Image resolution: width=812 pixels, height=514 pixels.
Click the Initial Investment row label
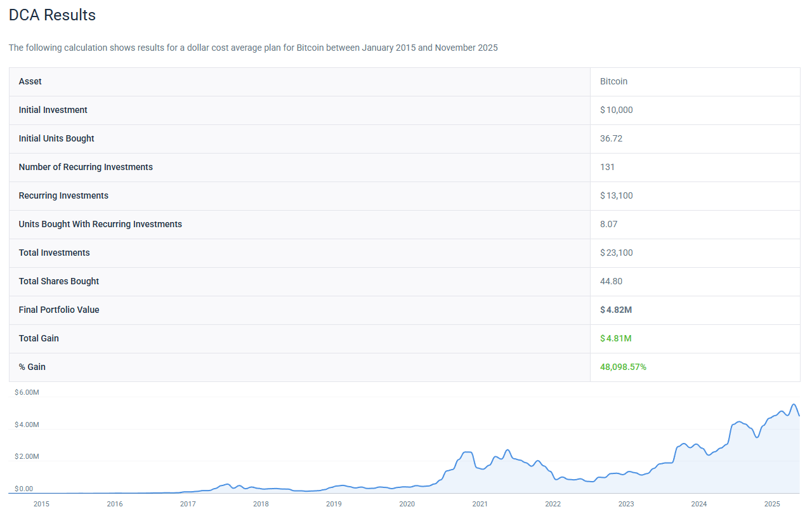[53, 110]
